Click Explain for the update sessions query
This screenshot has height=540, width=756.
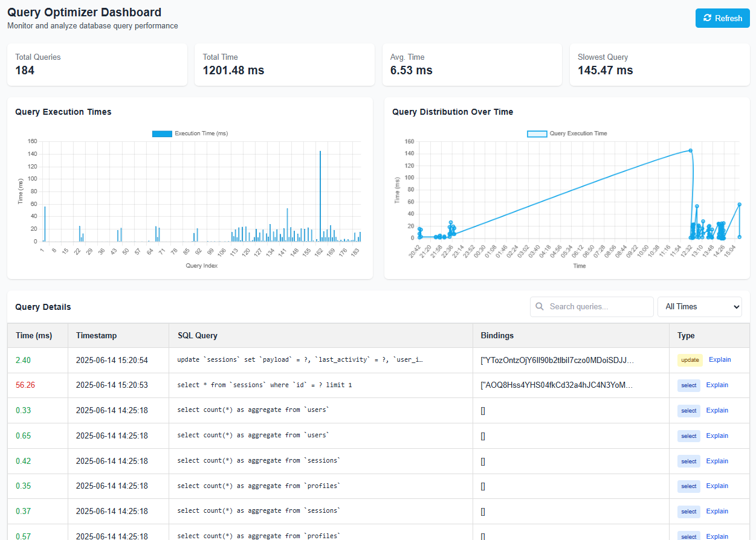[720, 360]
